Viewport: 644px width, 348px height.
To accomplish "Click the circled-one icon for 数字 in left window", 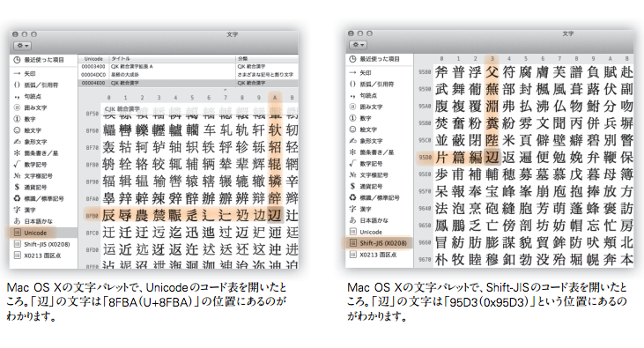I will (17, 119).
